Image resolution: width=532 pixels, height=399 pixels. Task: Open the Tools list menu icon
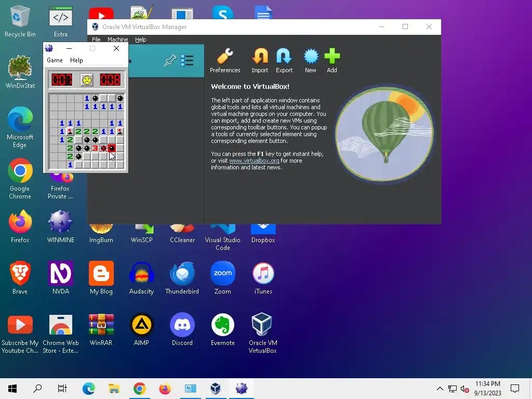[x=187, y=61]
